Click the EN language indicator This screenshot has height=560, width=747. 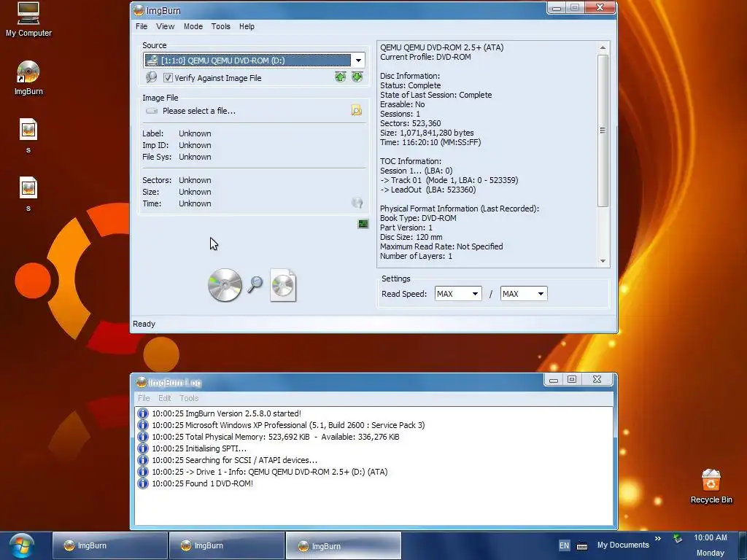point(564,545)
